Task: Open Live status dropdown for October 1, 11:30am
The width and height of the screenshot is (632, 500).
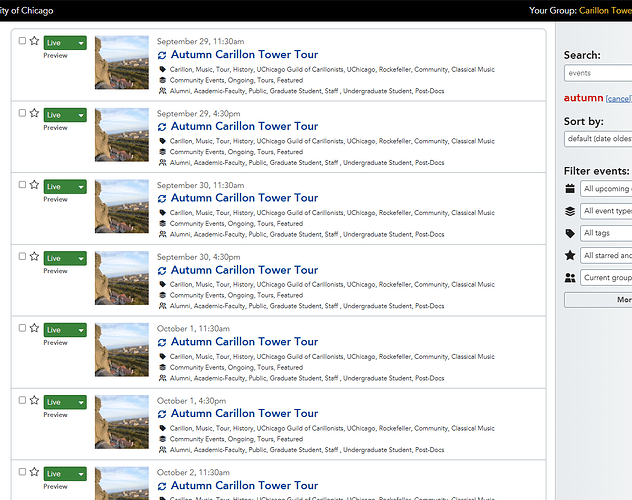Action: click(x=65, y=330)
